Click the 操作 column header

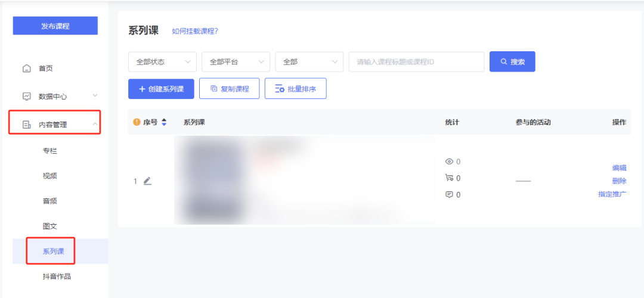(620, 122)
